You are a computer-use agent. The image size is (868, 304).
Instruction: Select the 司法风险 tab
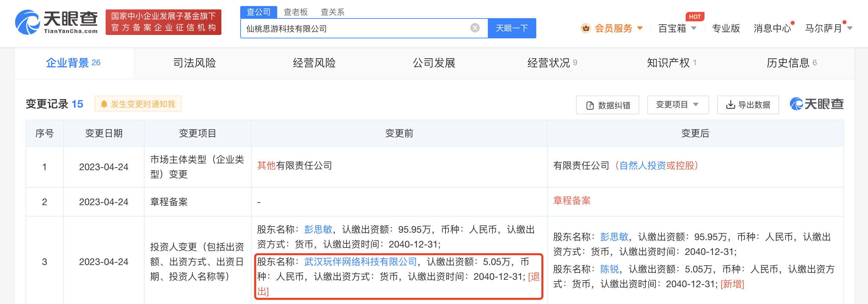pos(194,63)
